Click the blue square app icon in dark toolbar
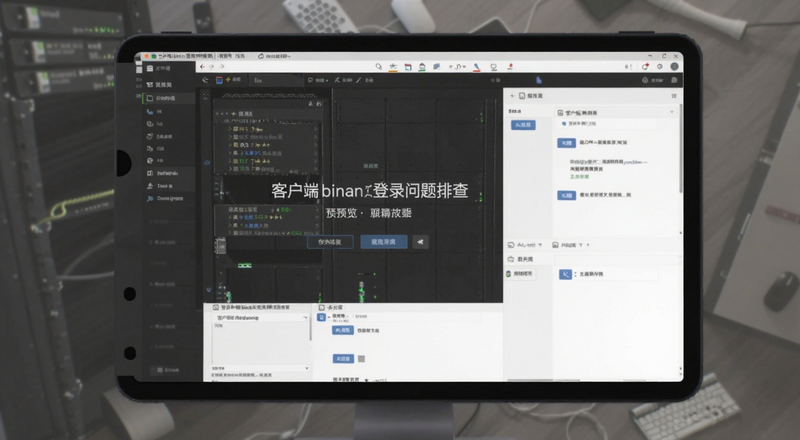800x440 pixels. [x=219, y=80]
